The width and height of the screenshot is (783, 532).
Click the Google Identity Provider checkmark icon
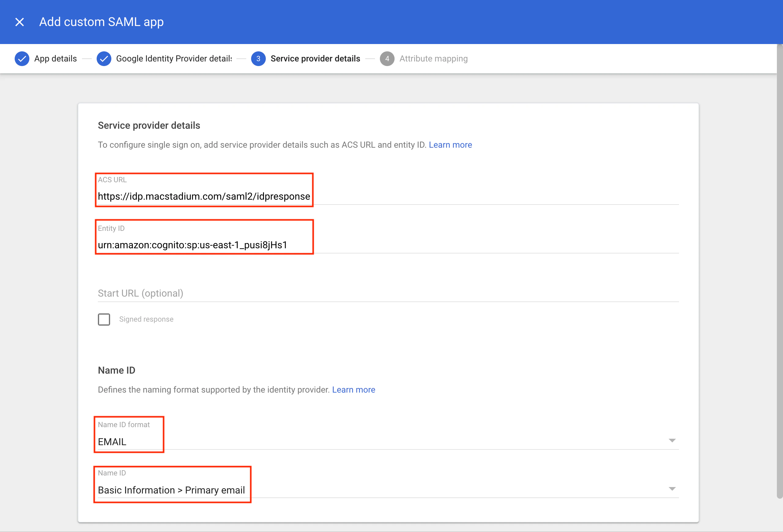(104, 59)
